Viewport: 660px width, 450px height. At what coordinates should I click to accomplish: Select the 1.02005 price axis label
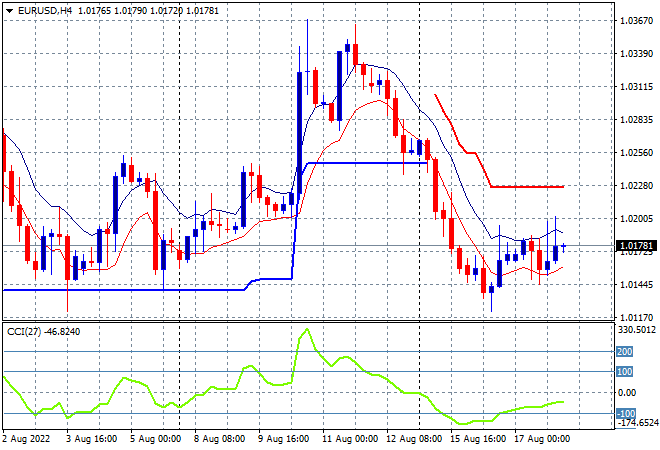[x=636, y=218]
